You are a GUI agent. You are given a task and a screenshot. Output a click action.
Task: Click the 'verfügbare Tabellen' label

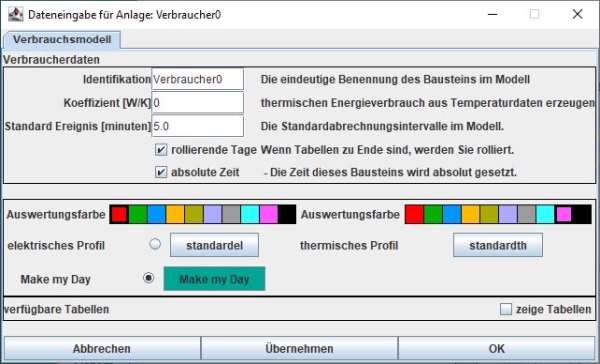click(56, 309)
